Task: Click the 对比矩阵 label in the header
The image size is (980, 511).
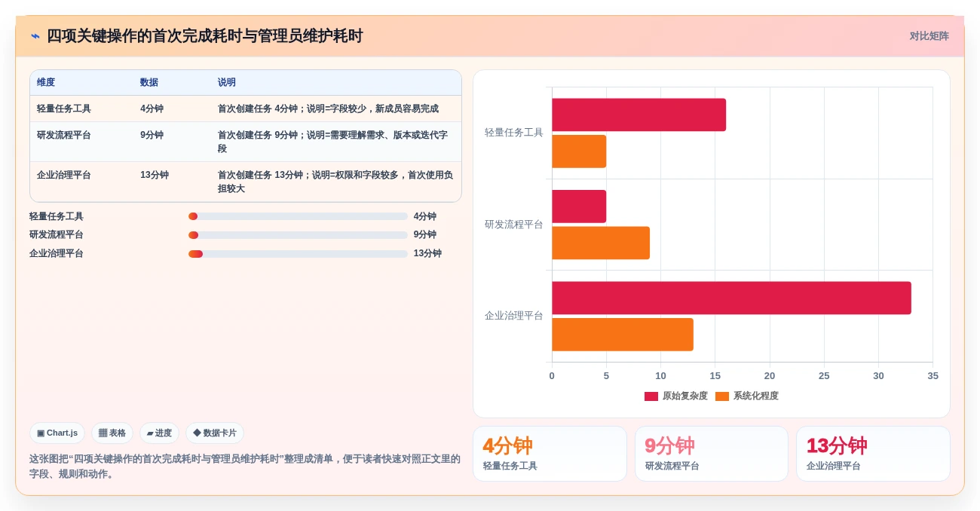Action: click(929, 36)
